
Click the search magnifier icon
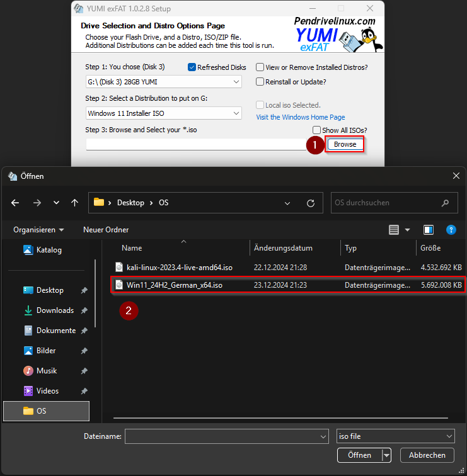446,203
